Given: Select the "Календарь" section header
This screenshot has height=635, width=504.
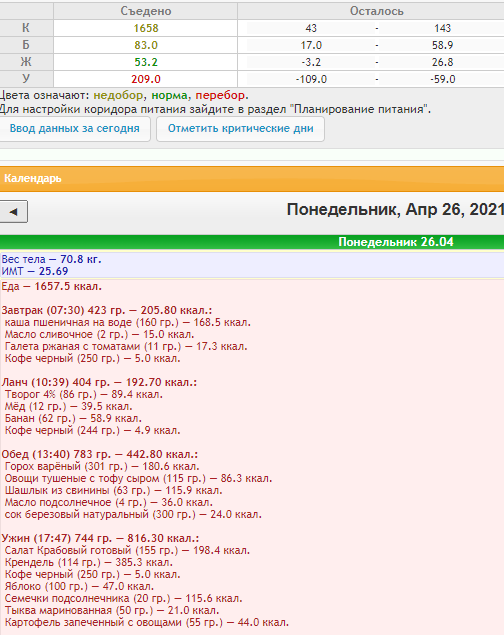Looking at the screenshot, I should coord(33,179).
